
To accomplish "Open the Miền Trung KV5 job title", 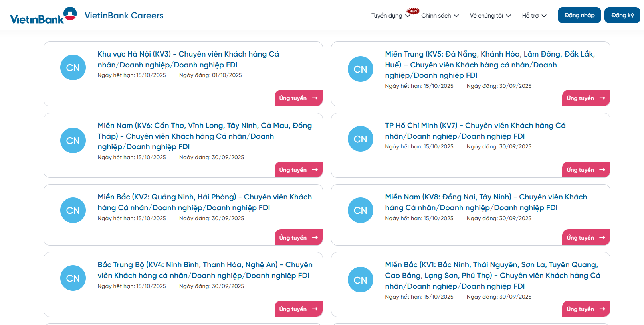I will click(x=489, y=65).
